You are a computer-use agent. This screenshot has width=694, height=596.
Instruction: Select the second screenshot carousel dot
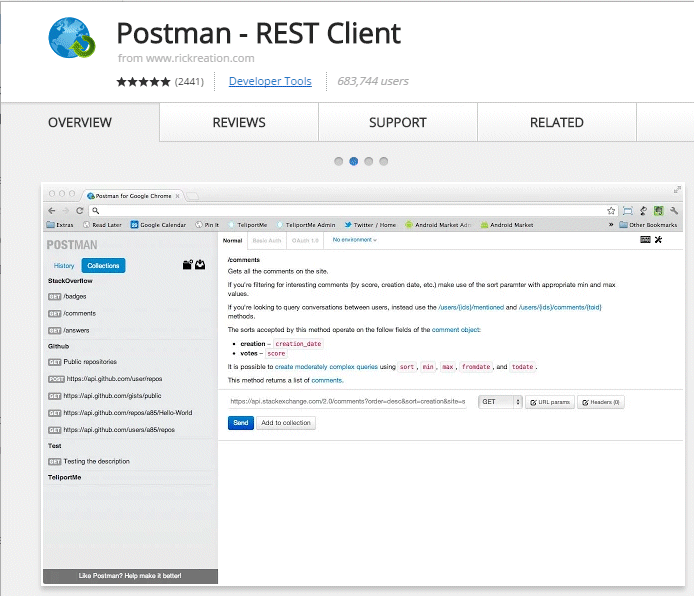(354, 161)
